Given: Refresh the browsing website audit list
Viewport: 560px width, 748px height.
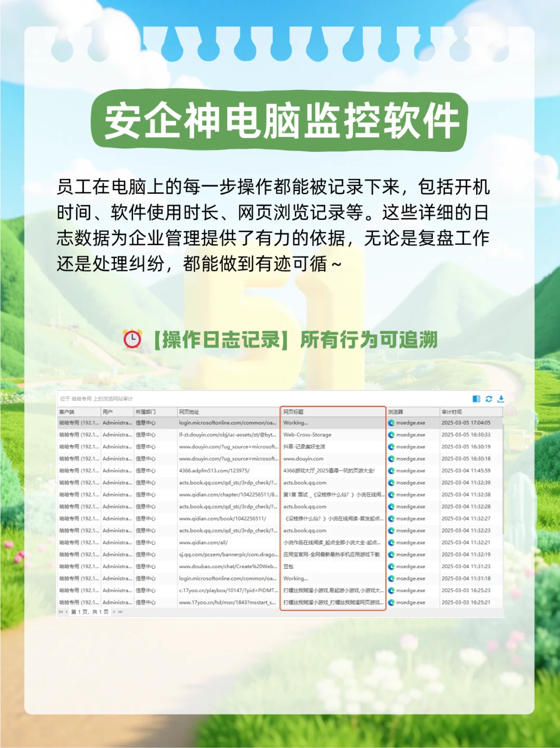Looking at the screenshot, I should click(x=488, y=399).
